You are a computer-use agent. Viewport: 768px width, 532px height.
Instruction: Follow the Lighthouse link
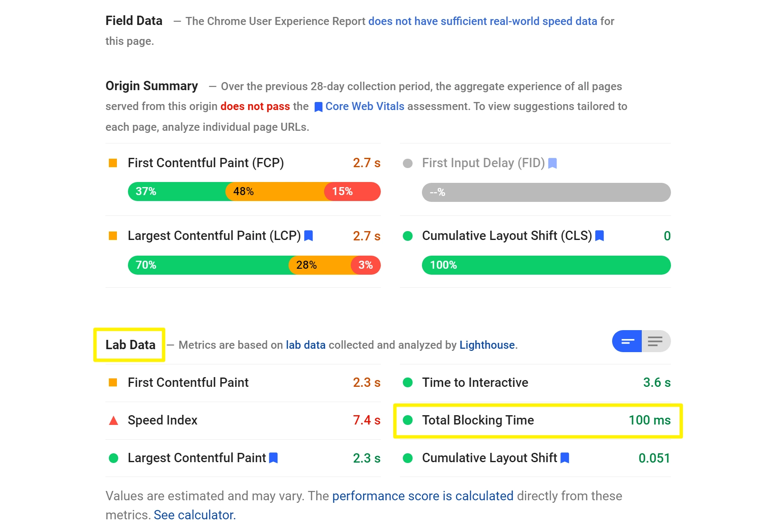pyautogui.click(x=487, y=345)
